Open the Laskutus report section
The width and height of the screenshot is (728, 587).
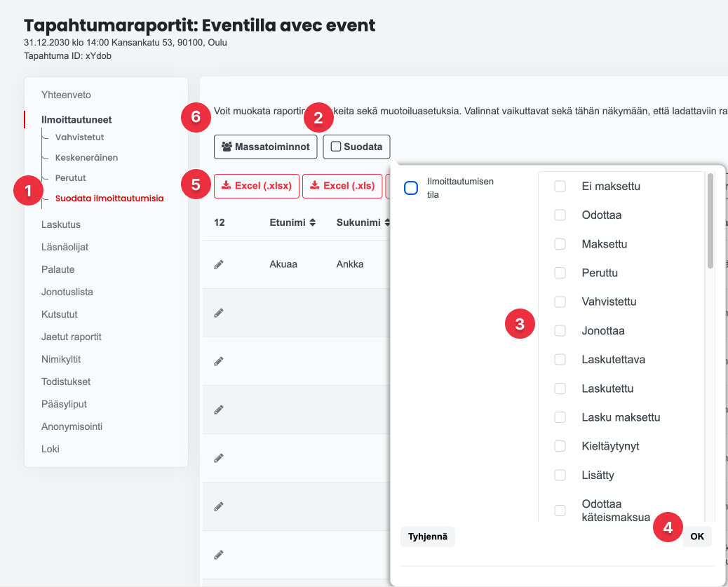click(x=61, y=224)
